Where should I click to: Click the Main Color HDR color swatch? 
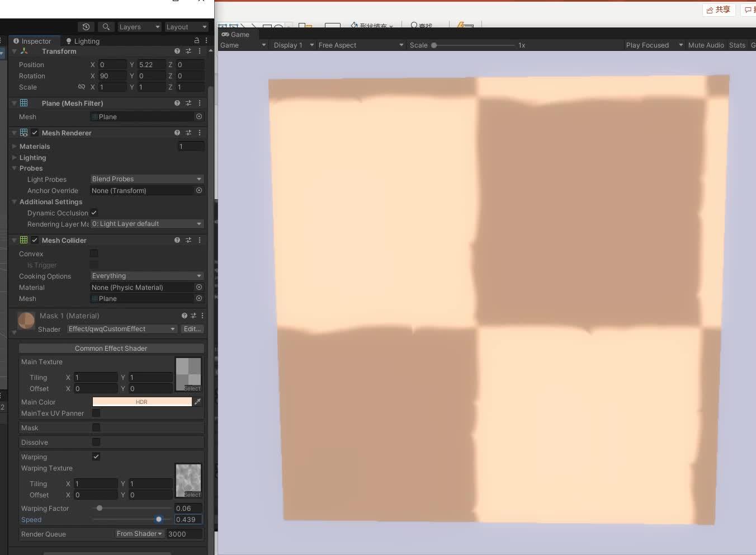click(x=141, y=402)
